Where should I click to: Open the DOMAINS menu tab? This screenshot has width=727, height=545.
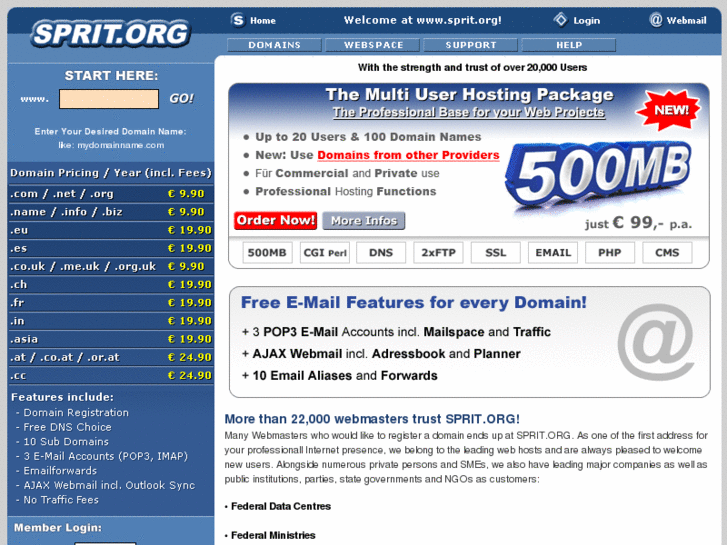click(x=274, y=45)
